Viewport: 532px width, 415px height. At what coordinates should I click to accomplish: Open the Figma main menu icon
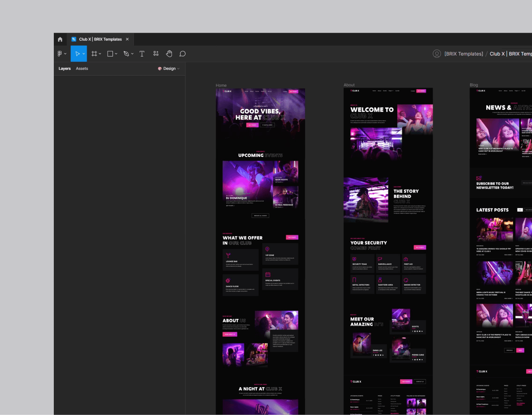(60, 54)
